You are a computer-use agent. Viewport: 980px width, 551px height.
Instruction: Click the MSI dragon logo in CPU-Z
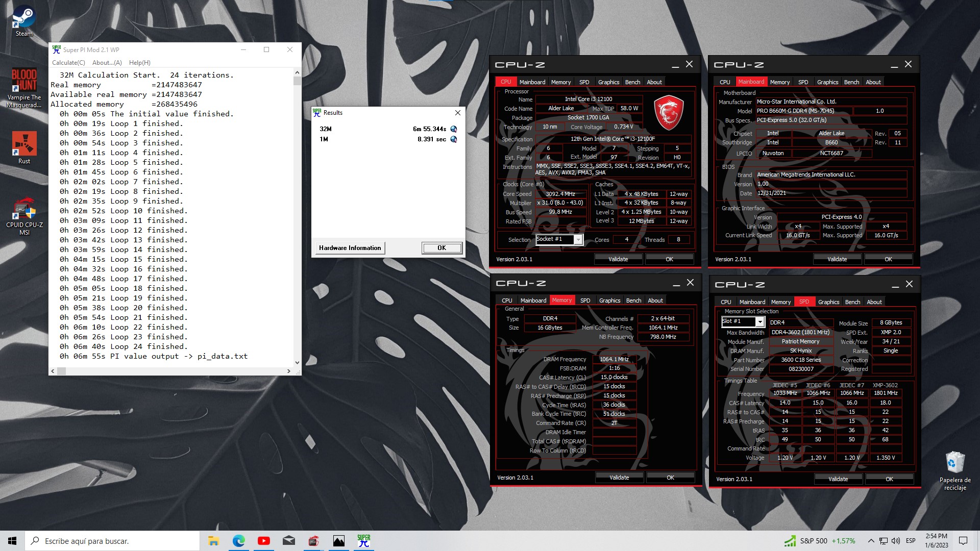point(669,112)
